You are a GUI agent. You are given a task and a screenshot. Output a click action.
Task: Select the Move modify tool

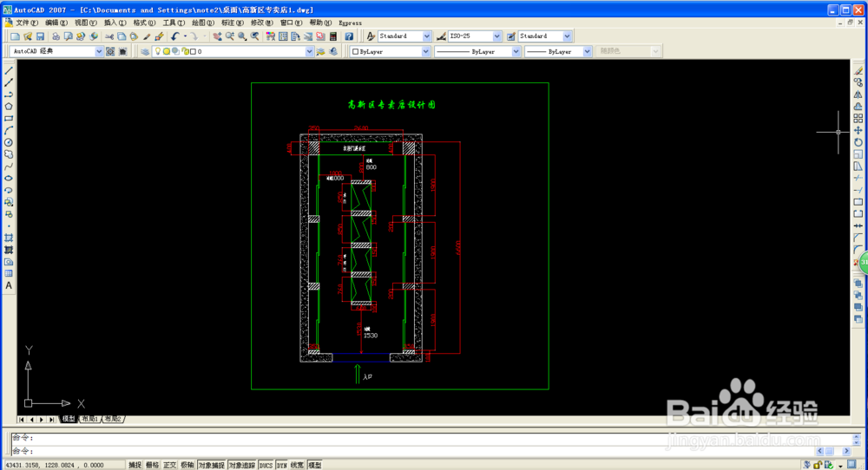point(858,130)
